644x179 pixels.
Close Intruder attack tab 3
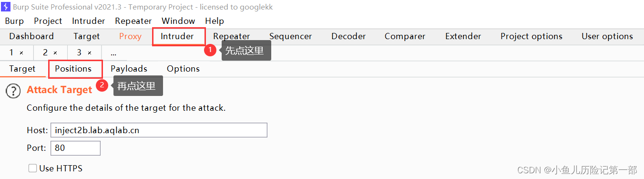90,53
